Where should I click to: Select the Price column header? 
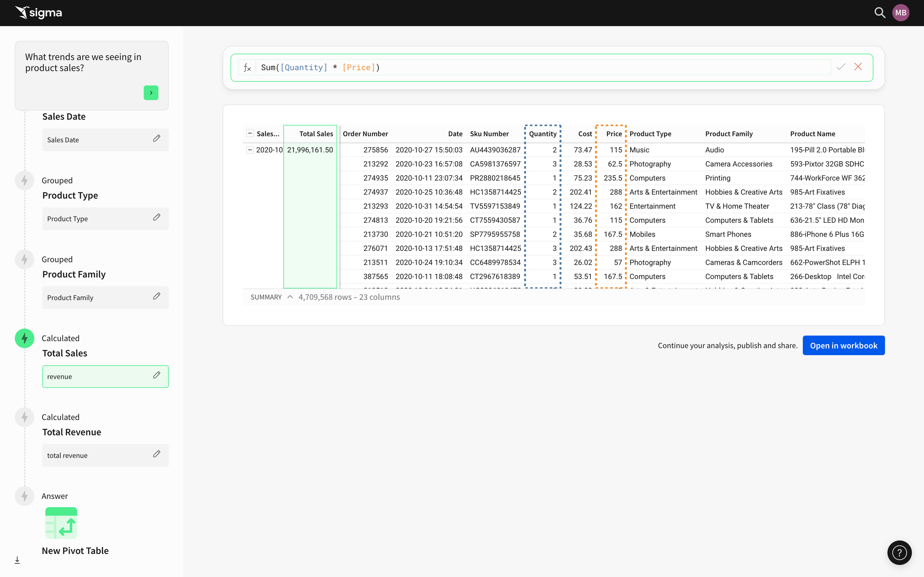pyautogui.click(x=614, y=134)
